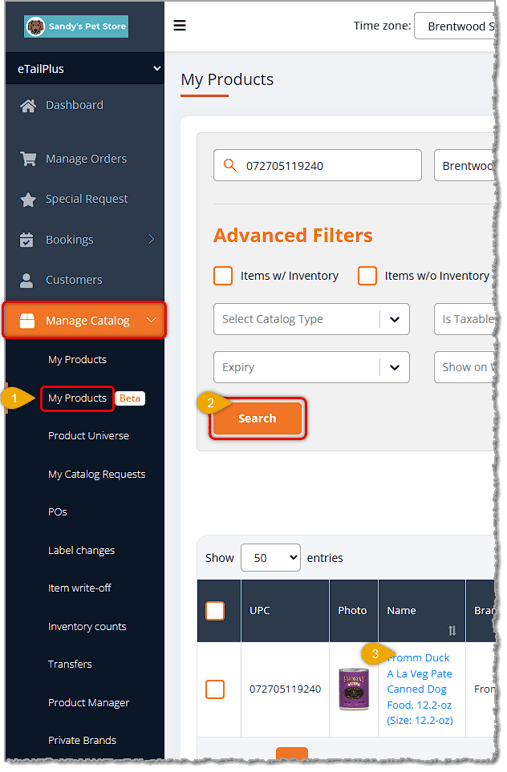Image resolution: width=507 pixels, height=772 pixels.
Task: Click the Special Request star icon
Action: [x=28, y=199]
